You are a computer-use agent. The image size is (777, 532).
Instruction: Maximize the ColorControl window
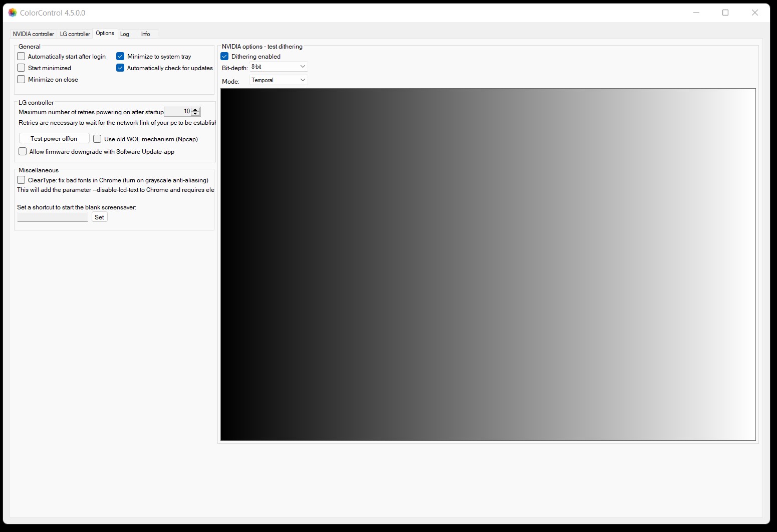pyautogui.click(x=725, y=13)
